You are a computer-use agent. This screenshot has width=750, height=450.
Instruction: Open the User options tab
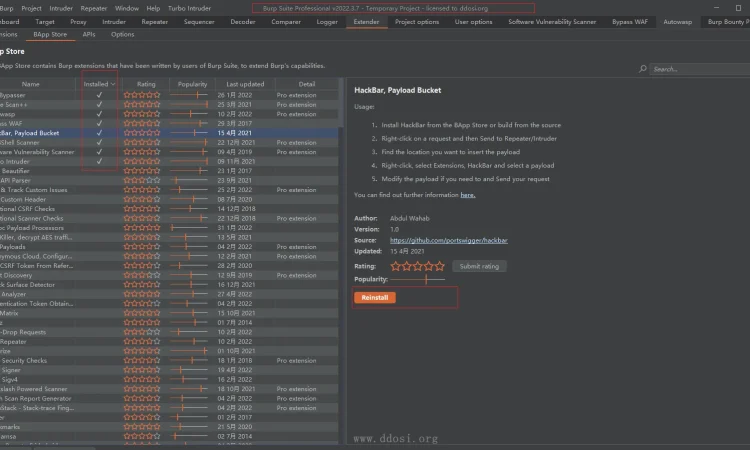coord(474,22)
